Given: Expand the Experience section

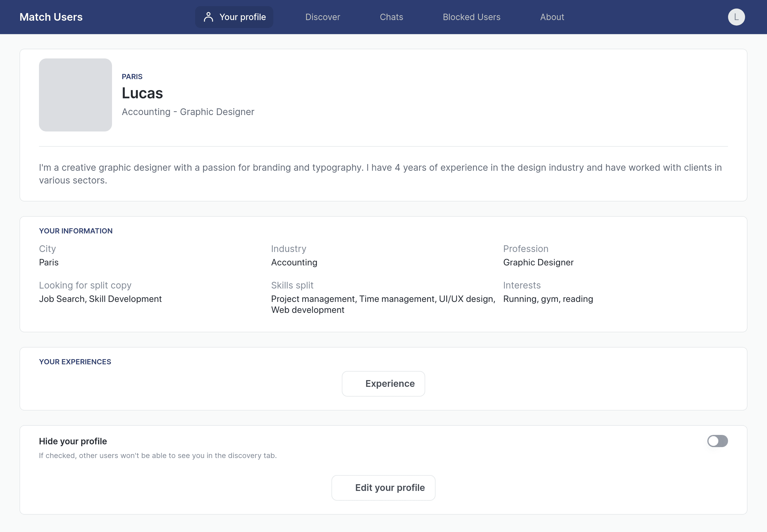Looking at the screenshot, I should click(x=383, y=383).
